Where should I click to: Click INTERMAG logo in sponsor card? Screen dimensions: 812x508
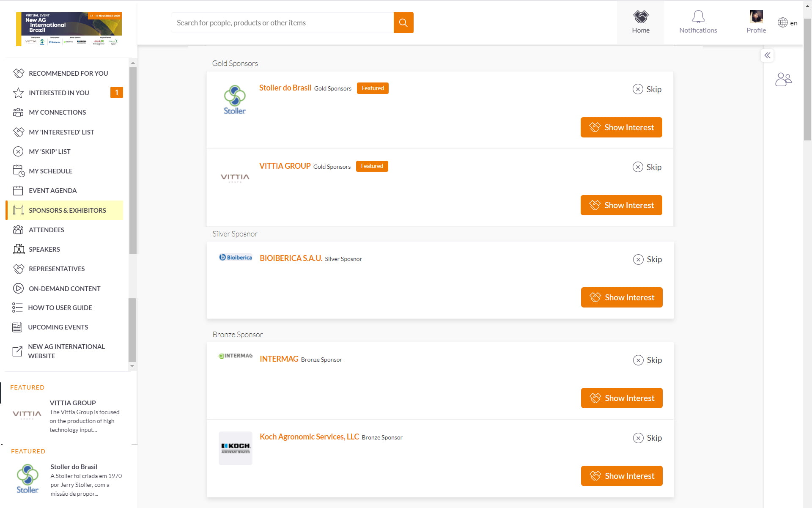click(x=236, y=356)
